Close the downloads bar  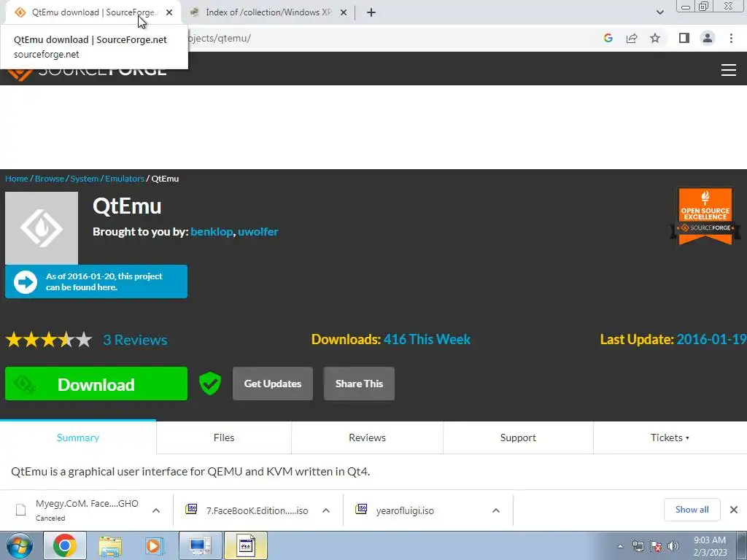(x=734, y=510)
